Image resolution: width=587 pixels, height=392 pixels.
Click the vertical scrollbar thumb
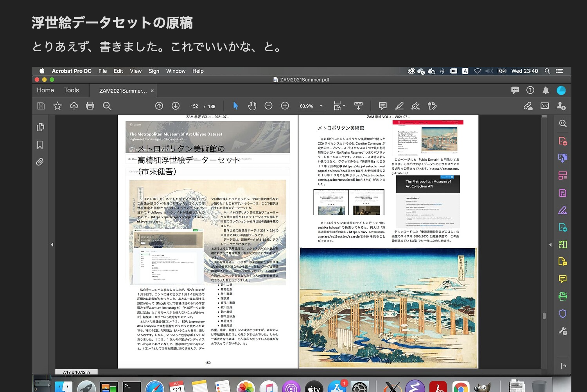[x=544, y=316]
